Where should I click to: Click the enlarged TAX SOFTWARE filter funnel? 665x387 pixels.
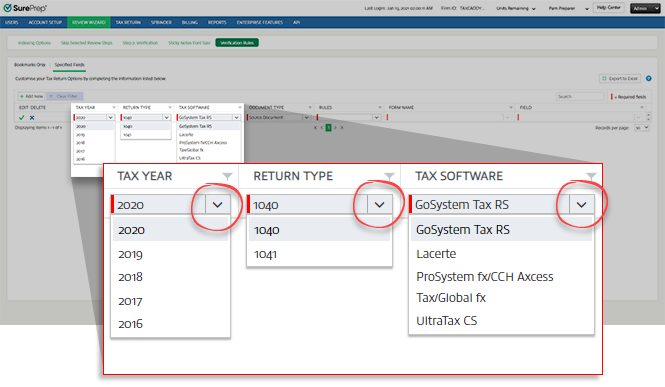tap(591, 176)
